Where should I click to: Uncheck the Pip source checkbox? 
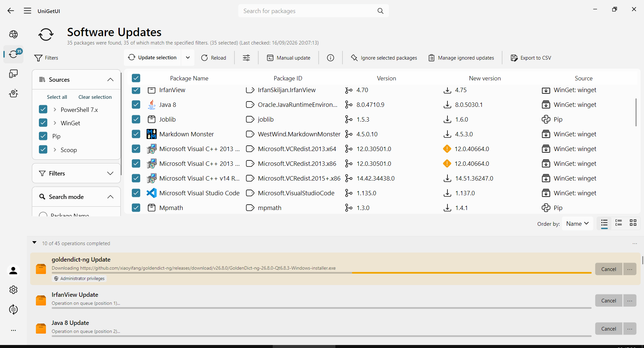pos(43,136)
